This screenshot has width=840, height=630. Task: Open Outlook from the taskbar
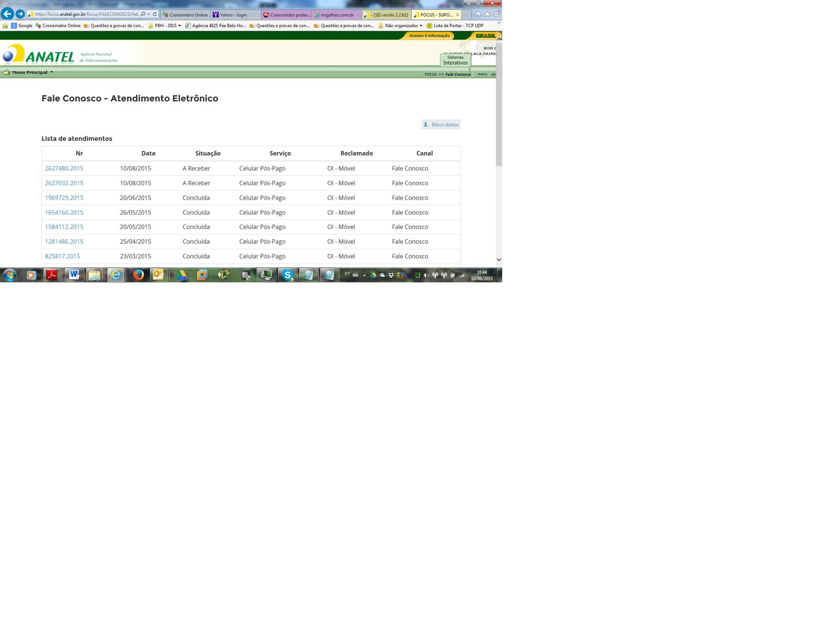click(159, 275)
